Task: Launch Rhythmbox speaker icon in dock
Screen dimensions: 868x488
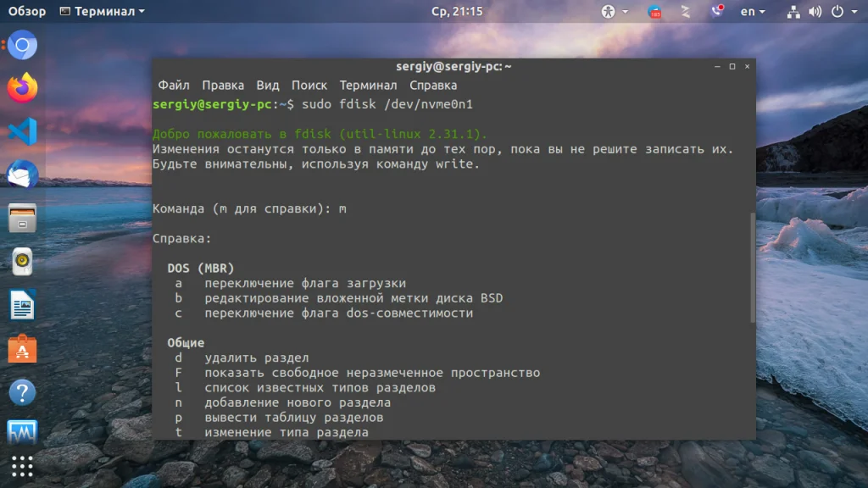Action: pos(22,262)
